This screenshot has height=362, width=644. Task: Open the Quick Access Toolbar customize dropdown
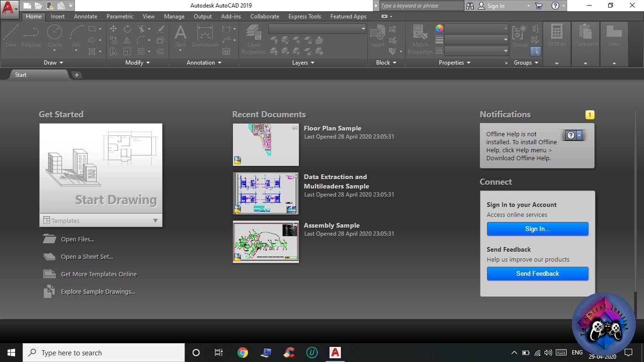coord(71,6)
